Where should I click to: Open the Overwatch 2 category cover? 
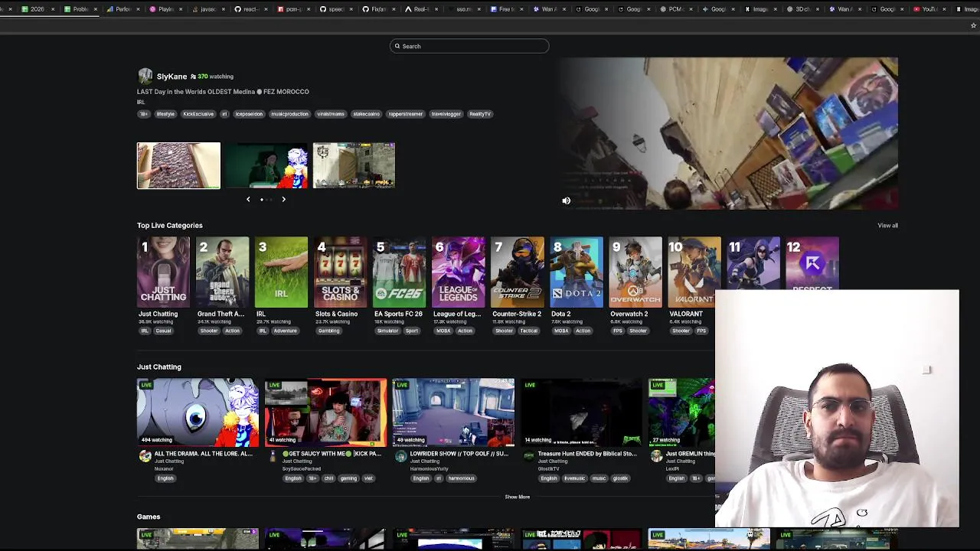pos(635,272)
